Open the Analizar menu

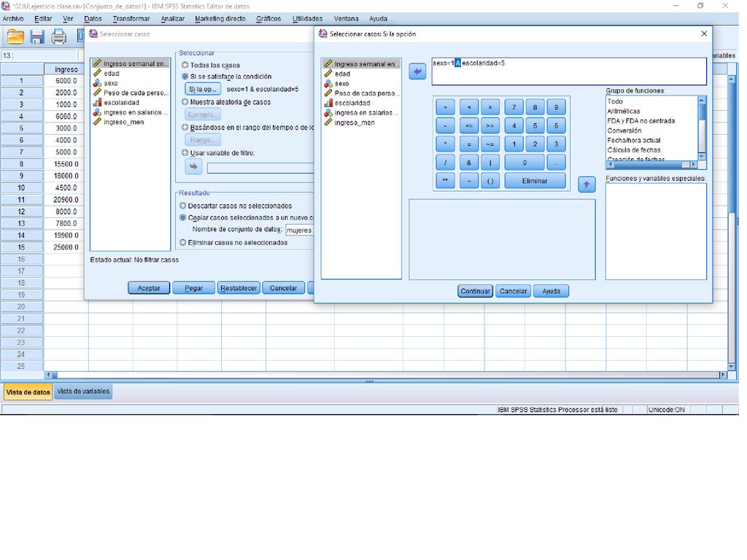coord(172,18)
